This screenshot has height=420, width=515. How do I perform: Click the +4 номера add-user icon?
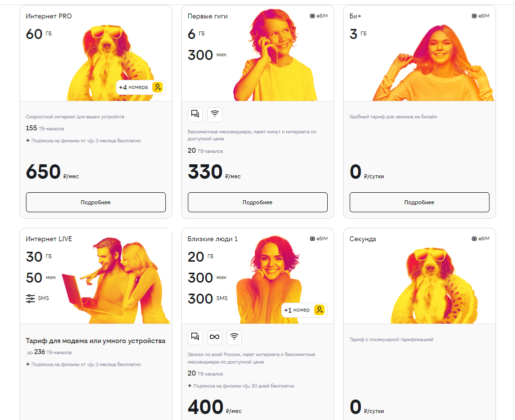(158, 87)
